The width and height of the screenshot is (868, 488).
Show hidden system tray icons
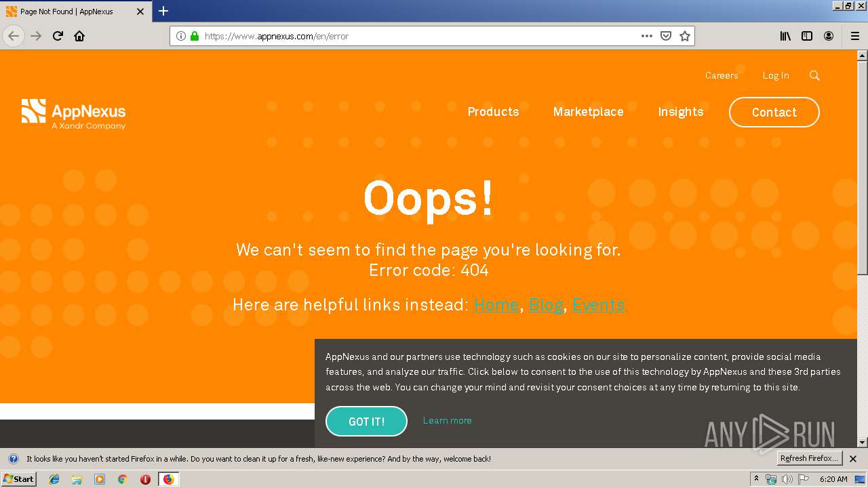click(x=757, y=479)
